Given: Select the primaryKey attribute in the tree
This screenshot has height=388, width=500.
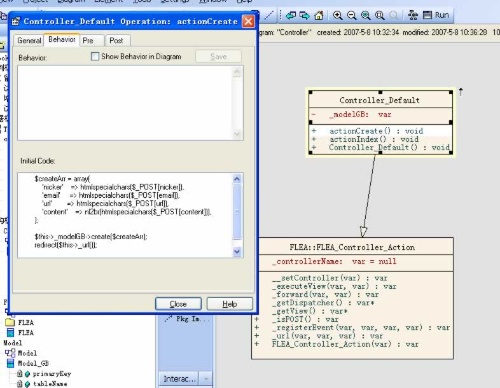Looking at the screenshot, I should click(x=51, y=374).
